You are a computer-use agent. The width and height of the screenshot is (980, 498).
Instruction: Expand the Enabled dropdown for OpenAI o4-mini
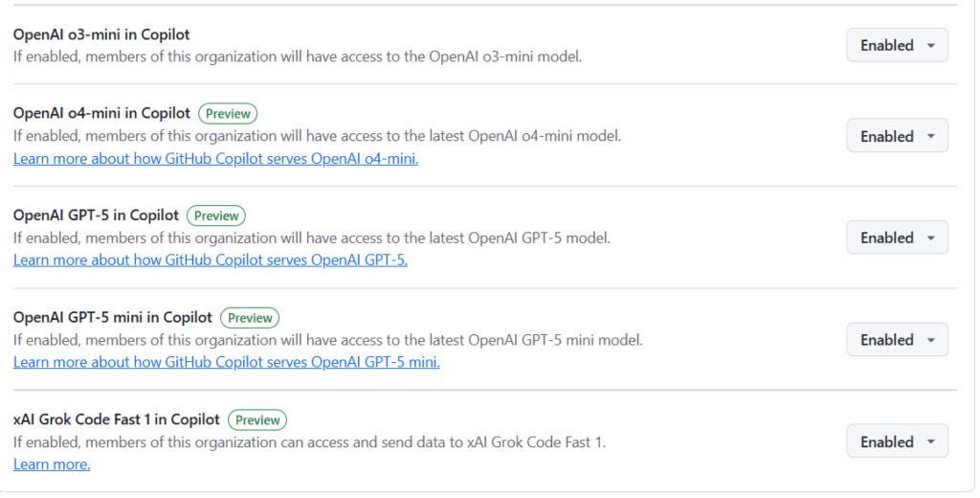click(897, 136)
